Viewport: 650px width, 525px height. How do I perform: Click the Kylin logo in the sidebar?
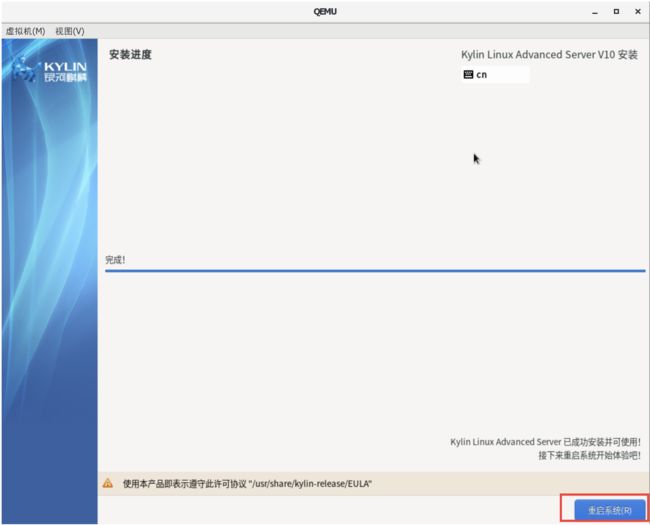point(49,70)
